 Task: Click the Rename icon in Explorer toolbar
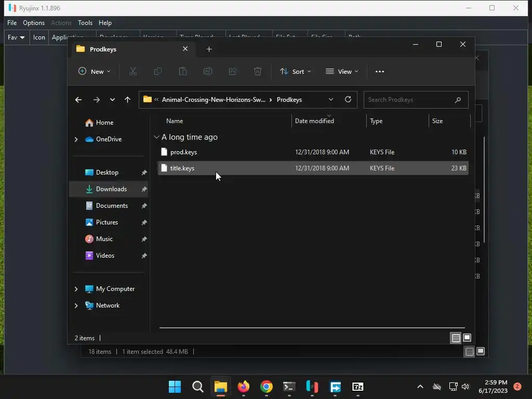point(208,71)
